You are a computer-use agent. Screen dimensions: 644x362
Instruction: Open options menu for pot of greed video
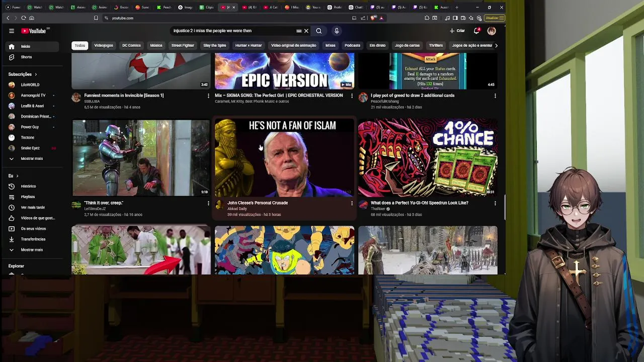(x=495, y=96)
